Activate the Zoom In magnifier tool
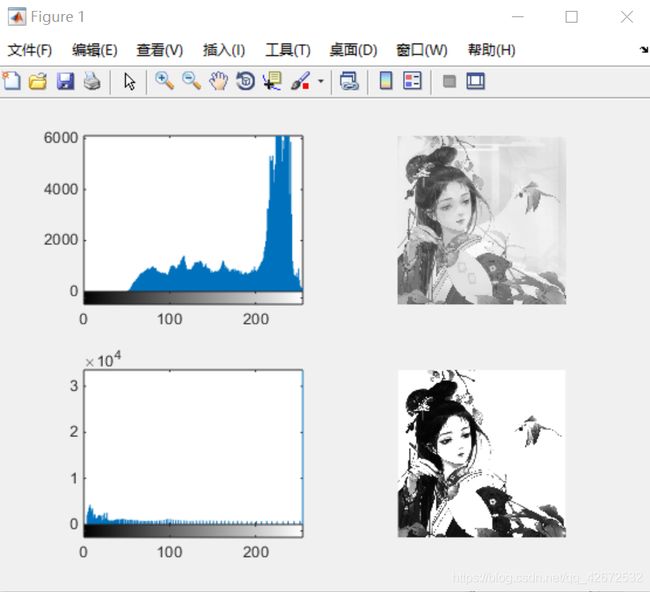 (165, 81)
